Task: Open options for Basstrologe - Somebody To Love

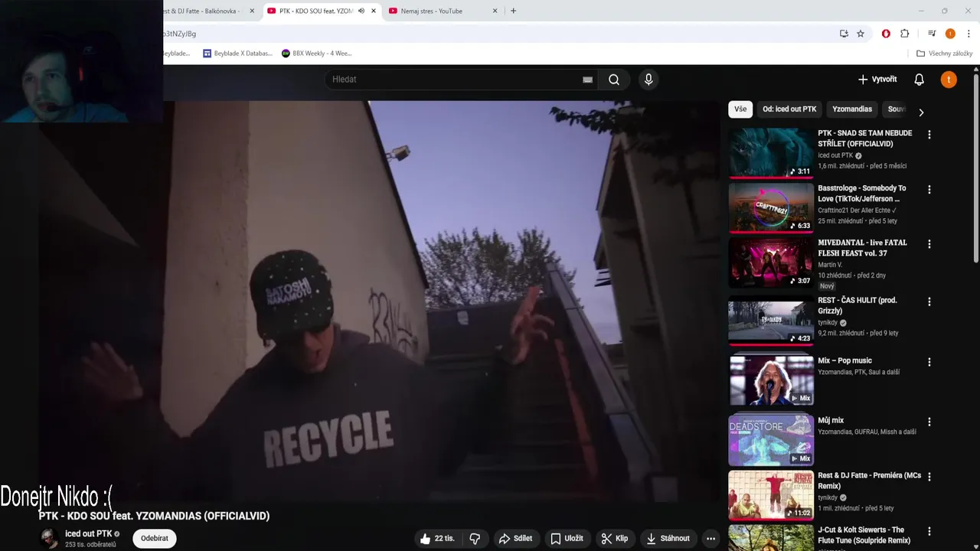Action: pos(929,190)
